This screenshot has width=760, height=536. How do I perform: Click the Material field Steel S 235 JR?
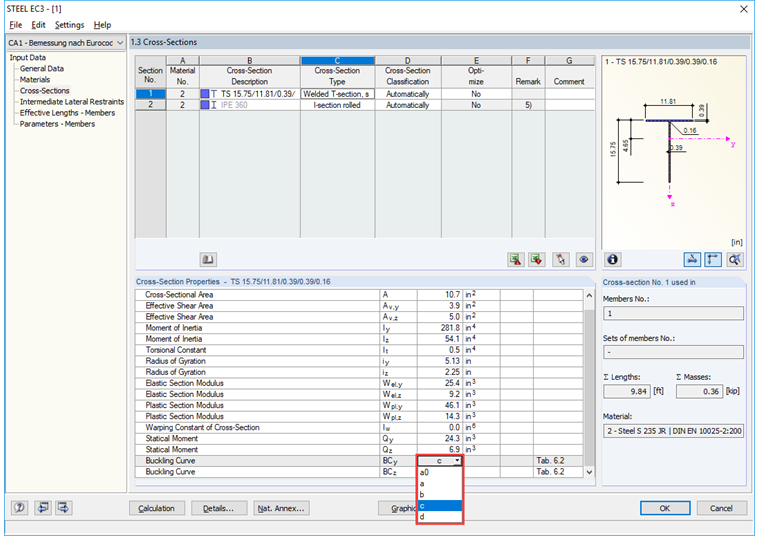pyautogui.click(x=673, y=431)
